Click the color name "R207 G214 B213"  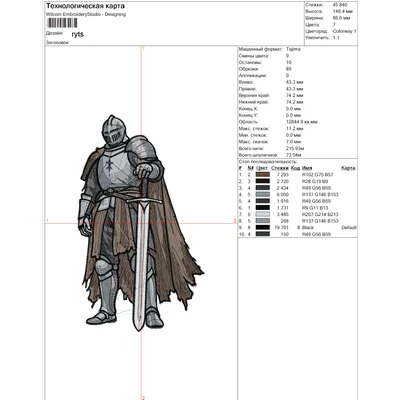tap(320, 214)
